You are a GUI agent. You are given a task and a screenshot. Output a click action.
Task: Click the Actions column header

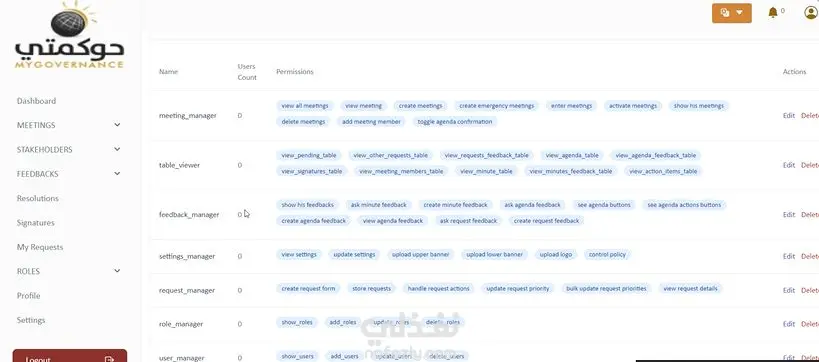(x=794, y=72)
